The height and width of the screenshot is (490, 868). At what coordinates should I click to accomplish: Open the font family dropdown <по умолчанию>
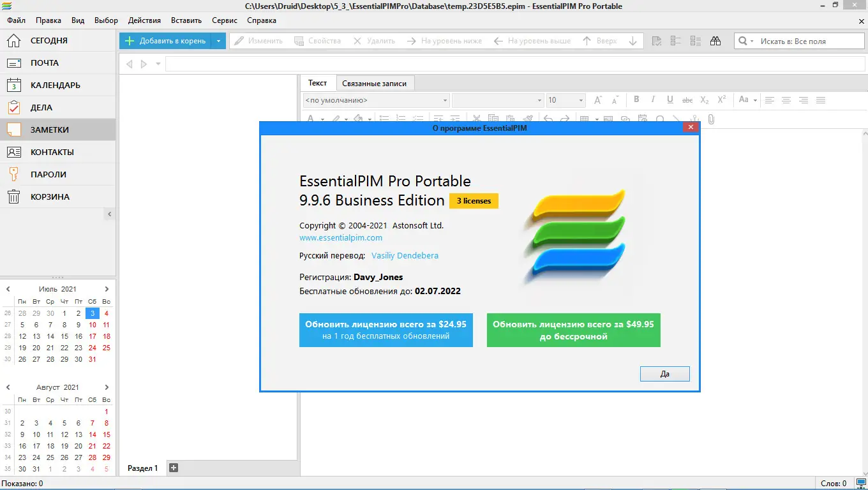[375, 100]
